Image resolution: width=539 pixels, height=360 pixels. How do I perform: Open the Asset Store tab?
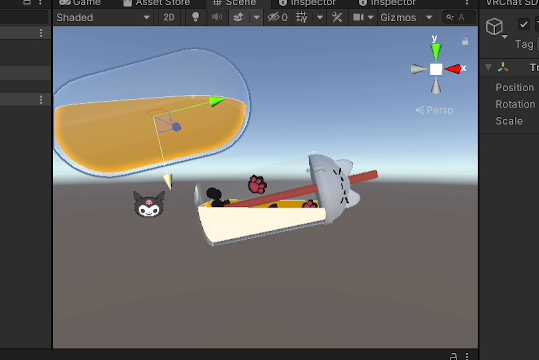tap(156, 3)
